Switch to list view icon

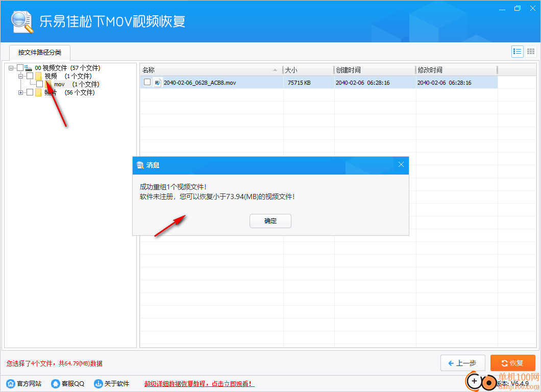517,52
